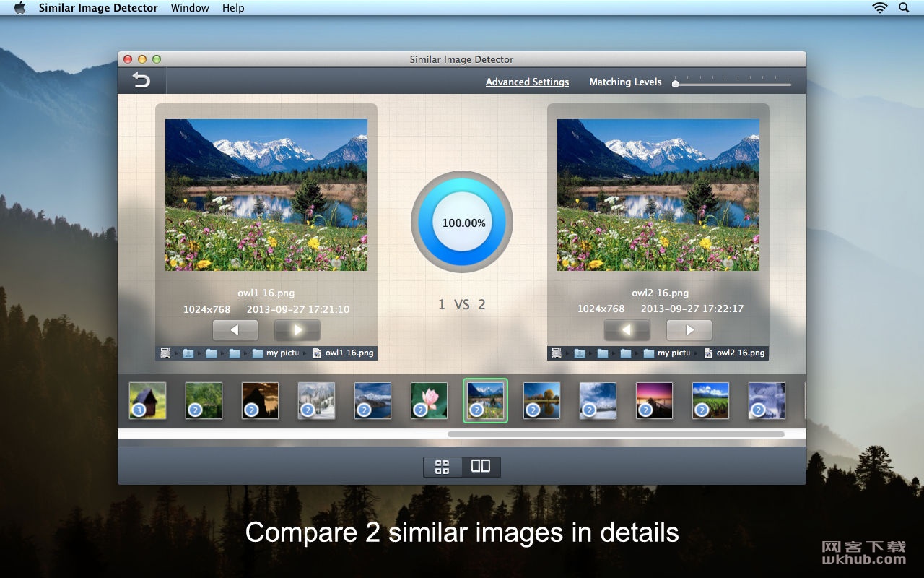Click 'owl1 16.png' file in left path bar
The height and width of the screenshot is (578, 924).
[x=343, y=353]
